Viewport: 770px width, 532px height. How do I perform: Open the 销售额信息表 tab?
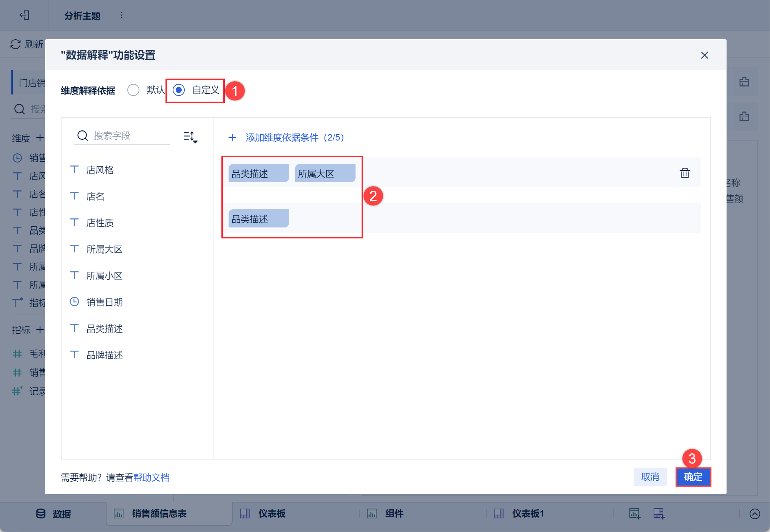coord(159,513)
